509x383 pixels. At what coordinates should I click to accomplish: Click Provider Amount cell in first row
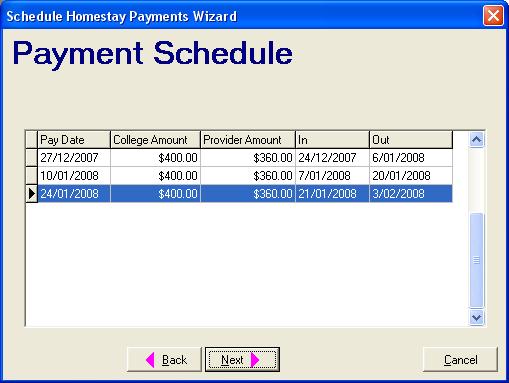tap(248, 157)
